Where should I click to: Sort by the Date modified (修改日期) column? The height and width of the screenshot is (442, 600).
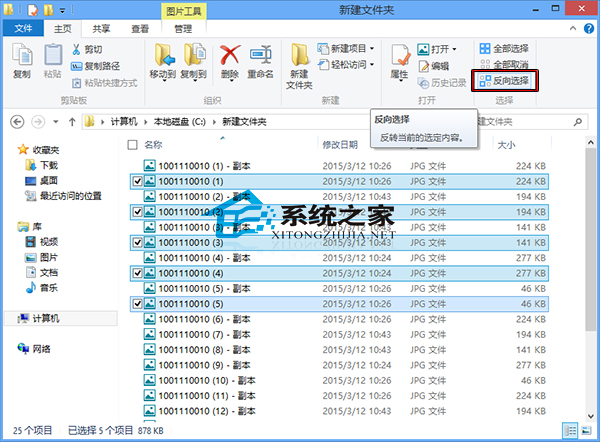340,145
